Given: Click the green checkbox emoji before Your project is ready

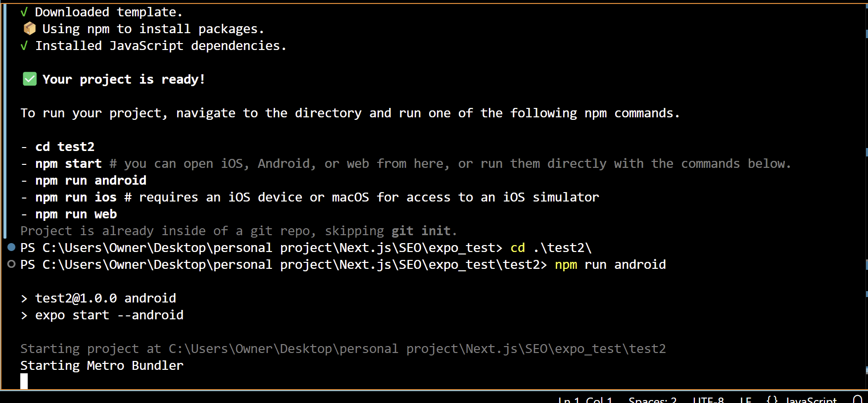Looking at the screenshot, I should point(30,79).
